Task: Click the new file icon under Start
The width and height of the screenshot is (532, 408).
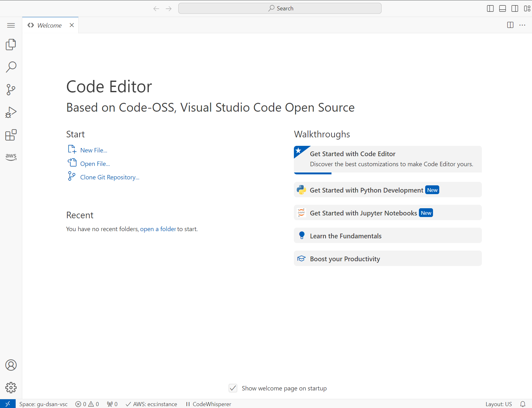Action: pyautogui.click(x=72, y=149)
